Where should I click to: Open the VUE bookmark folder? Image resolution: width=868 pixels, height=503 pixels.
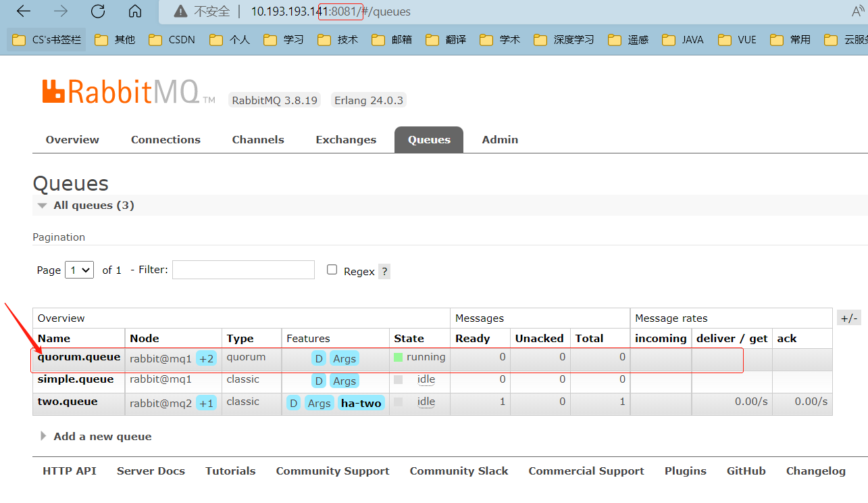(x=738, y=40)
